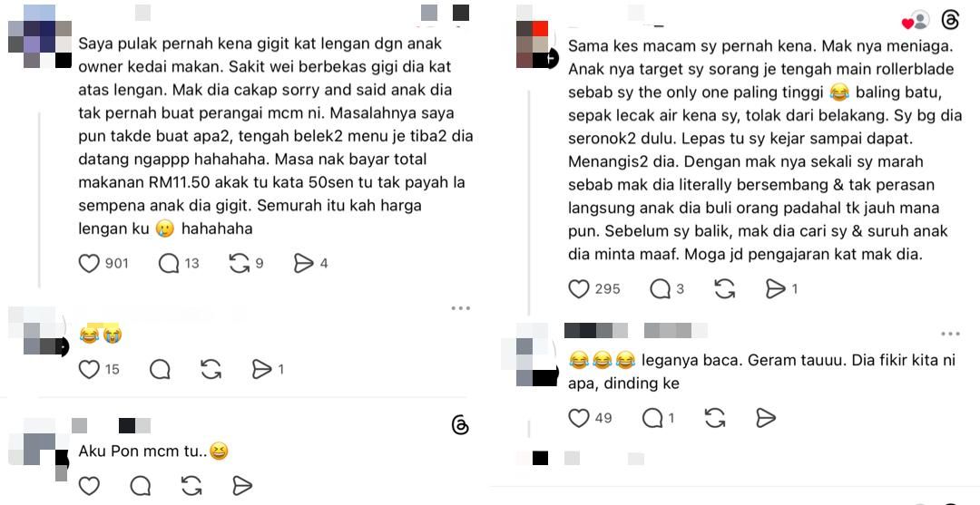Open replies on the post with 295 likes
This screenshot has width=980, height=505.
(660, 289)
